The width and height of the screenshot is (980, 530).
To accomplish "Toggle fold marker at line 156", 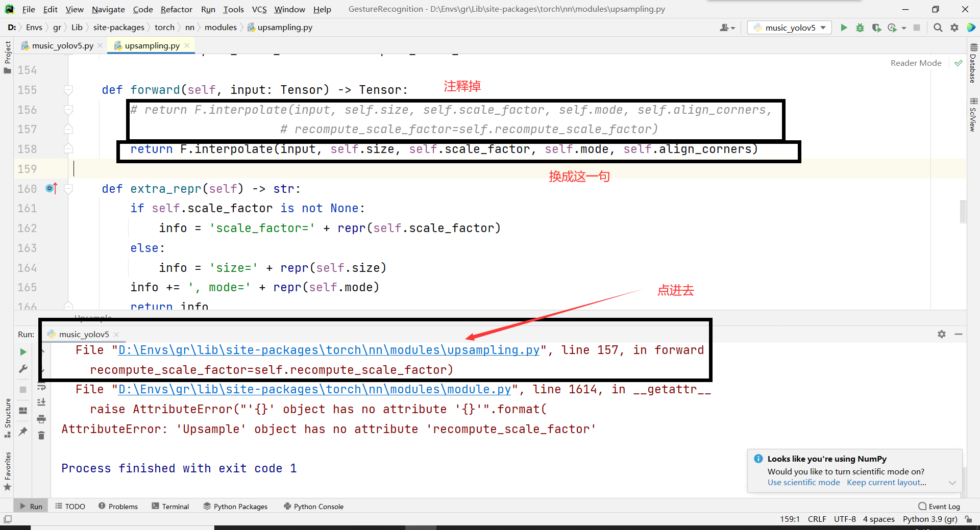I will [68, 110].
